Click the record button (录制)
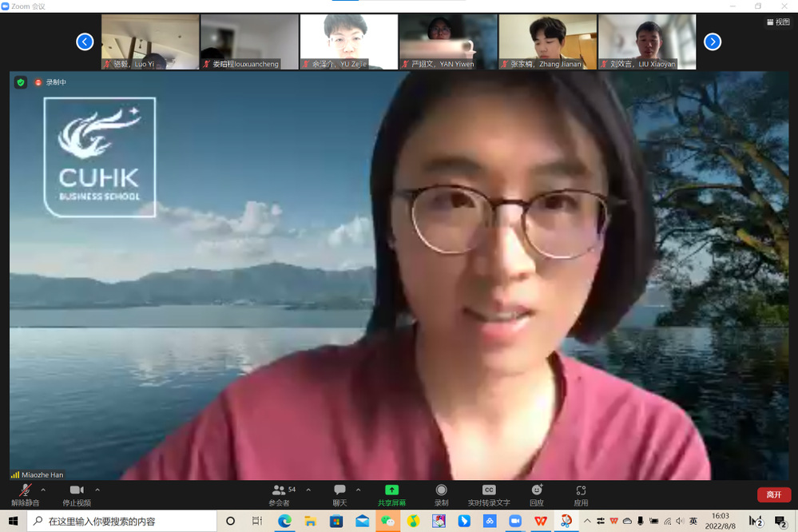Screen dimensions: 798x532 point(441,494)
